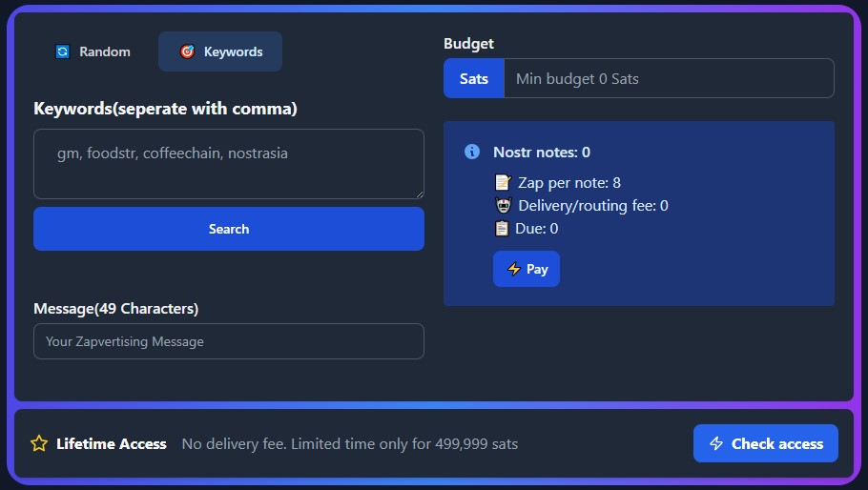Select the Keywords tab label

click(233, 51)
